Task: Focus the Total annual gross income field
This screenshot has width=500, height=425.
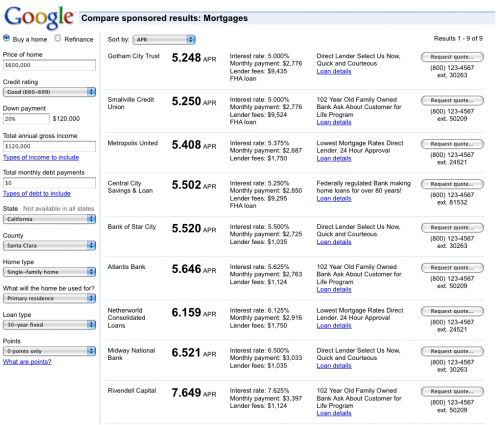Action: [x=49, y=146]
